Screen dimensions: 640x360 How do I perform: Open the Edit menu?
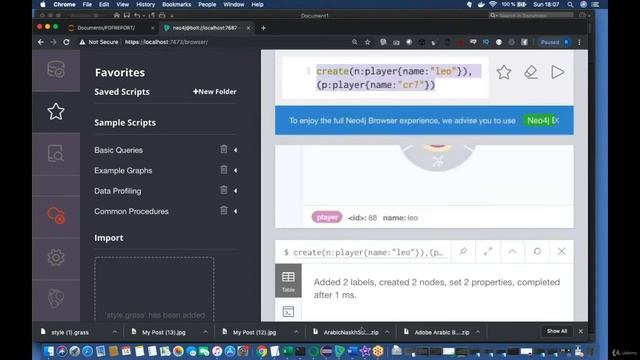click(x=104, y=4)
